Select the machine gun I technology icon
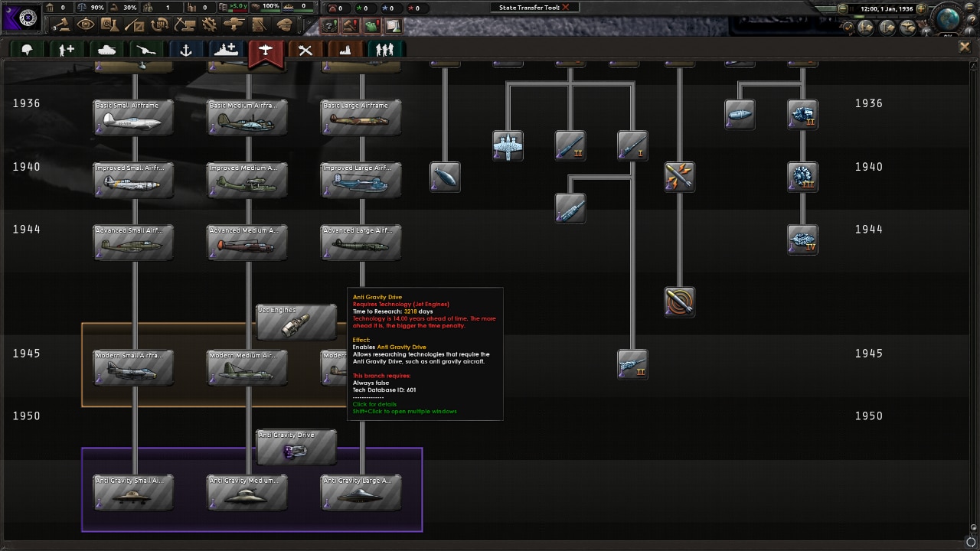Image resolution: width=980 pixels, height=551 pixels. point(632,145)
